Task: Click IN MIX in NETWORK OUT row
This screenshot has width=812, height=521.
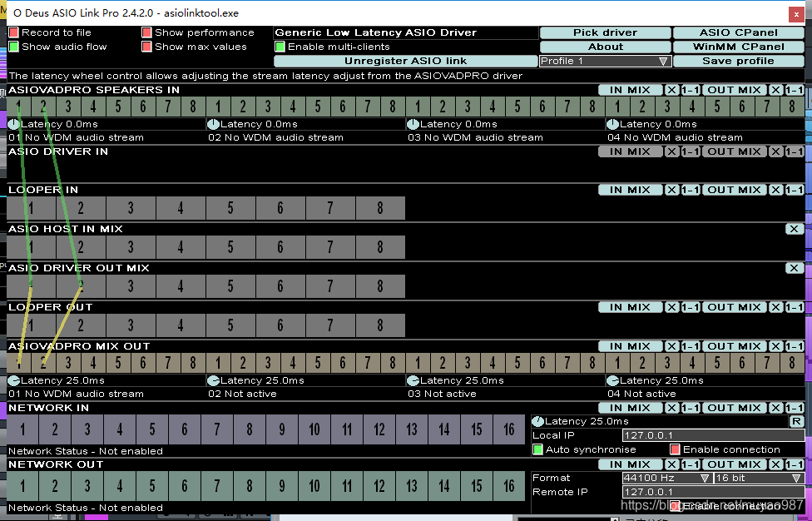Action: click(x=631, y=464)
